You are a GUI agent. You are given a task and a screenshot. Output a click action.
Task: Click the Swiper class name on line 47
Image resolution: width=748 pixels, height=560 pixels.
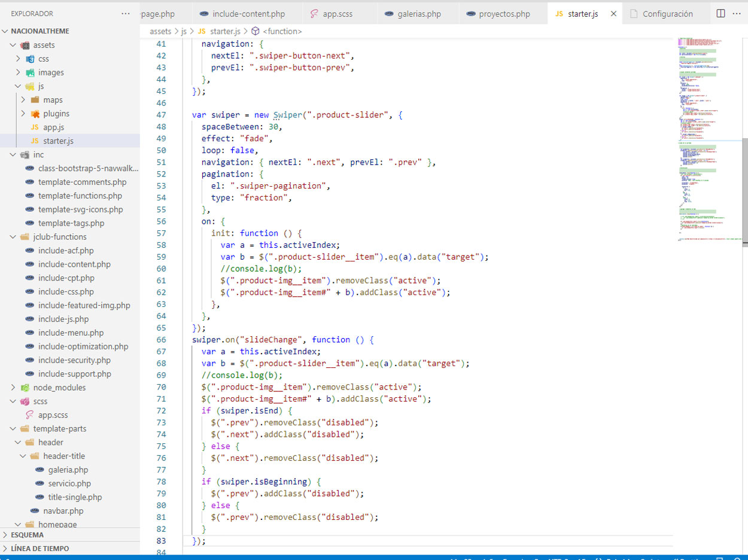[x=288, y=115]
